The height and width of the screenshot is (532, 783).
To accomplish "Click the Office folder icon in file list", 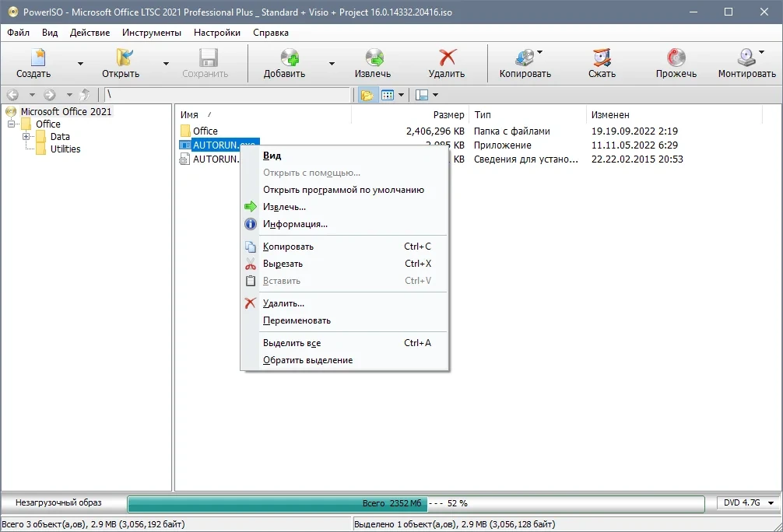I will click(185, 131).
